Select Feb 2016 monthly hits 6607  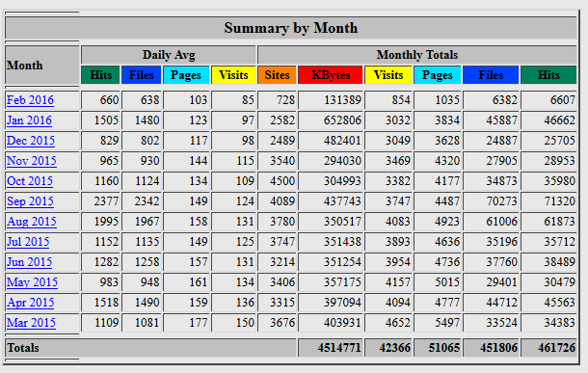[x=563, y=100]
